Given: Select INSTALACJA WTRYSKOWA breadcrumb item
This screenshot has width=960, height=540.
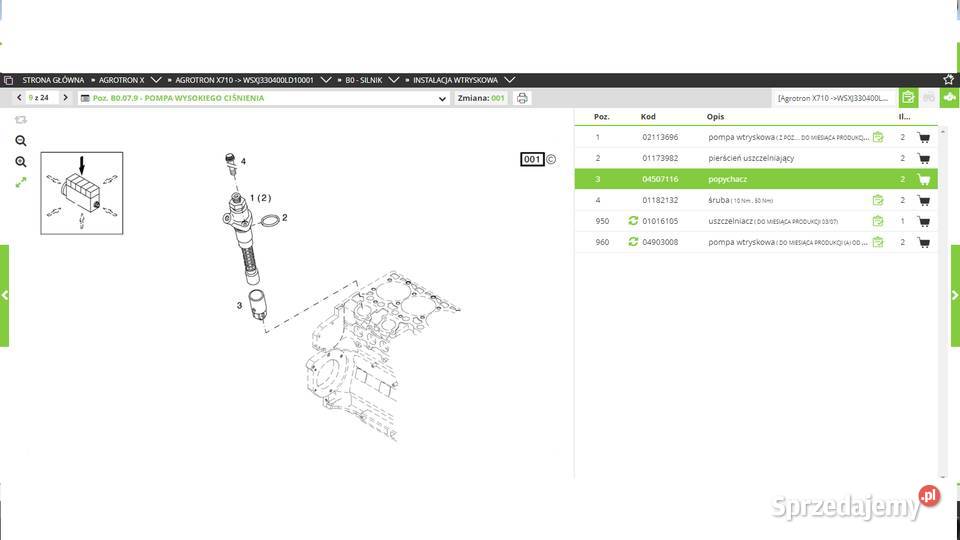Looking at the screenshot, I should click(x=456, y=80).
